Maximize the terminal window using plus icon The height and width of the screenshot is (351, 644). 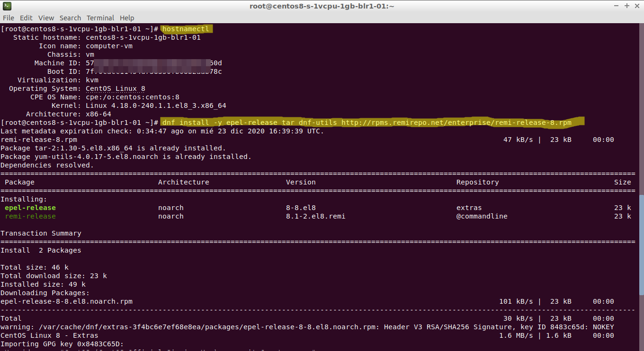click(626, 6)
